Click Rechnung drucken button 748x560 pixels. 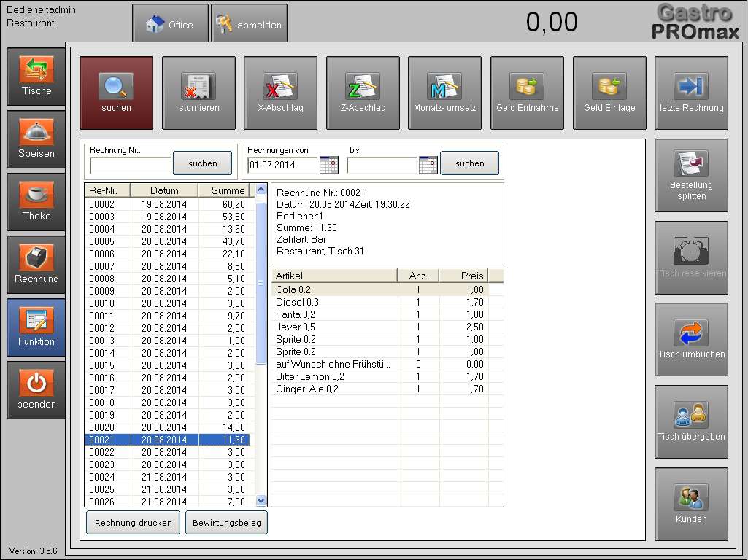(x=133, y=523)
